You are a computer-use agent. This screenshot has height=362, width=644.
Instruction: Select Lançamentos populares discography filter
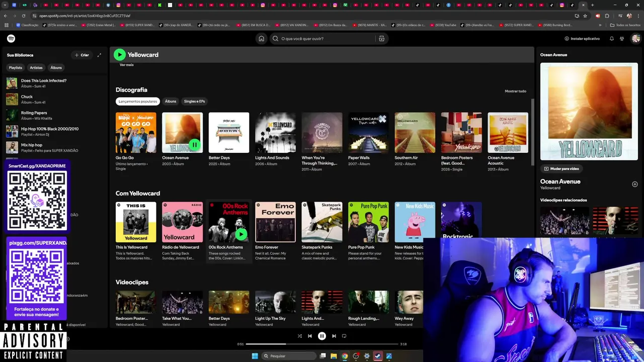(x=138, y=101)
